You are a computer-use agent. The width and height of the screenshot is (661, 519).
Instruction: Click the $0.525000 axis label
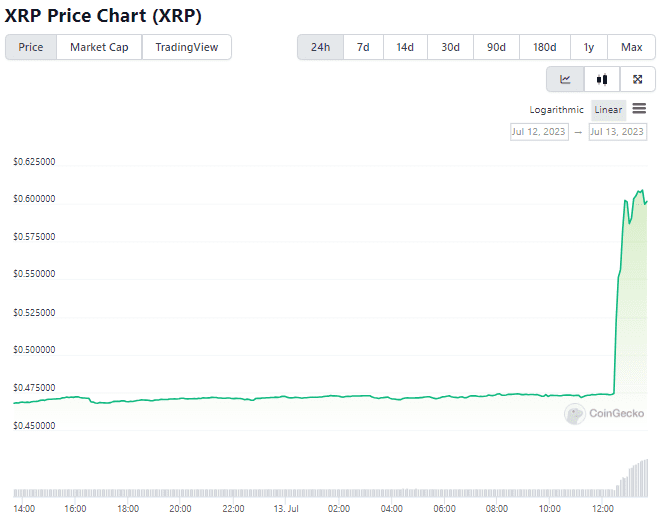tap(34, 312)
